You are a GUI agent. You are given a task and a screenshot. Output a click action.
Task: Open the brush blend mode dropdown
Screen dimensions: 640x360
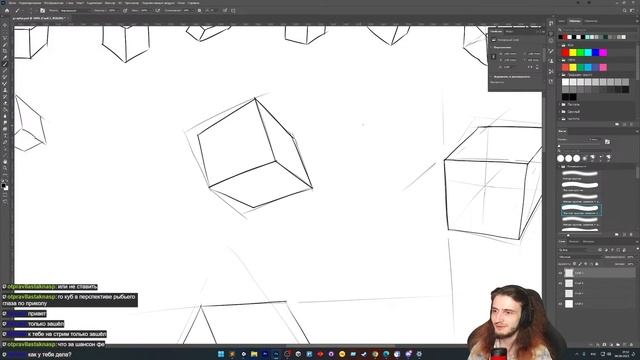[x=76, y=11]
